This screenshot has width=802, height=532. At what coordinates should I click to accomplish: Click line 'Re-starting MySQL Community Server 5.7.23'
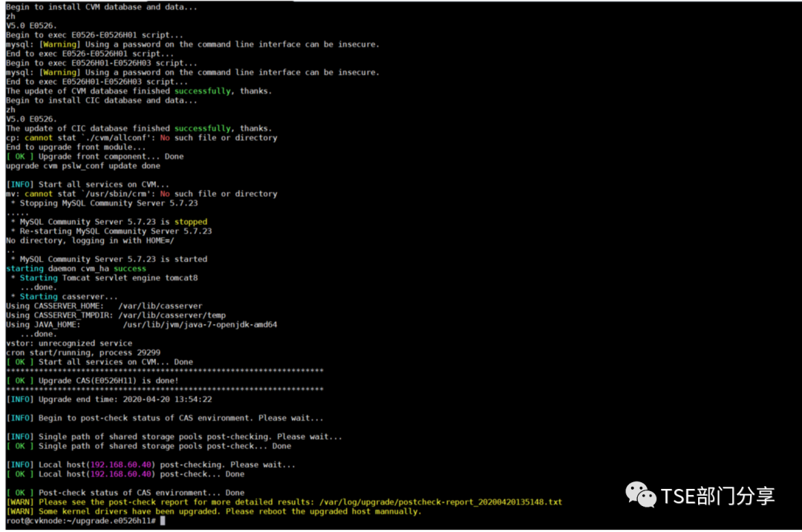click(x=111, y=231)
